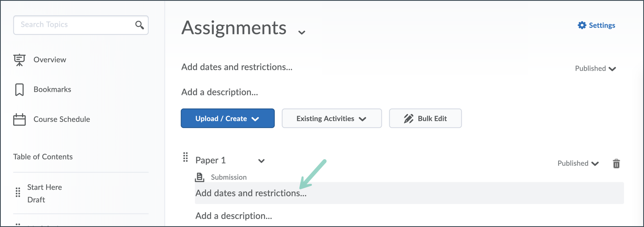Image resolution: width=644 pixels, height=227 pixels.
Task: Open the Existing Activities dropdown
Action: 332,118
